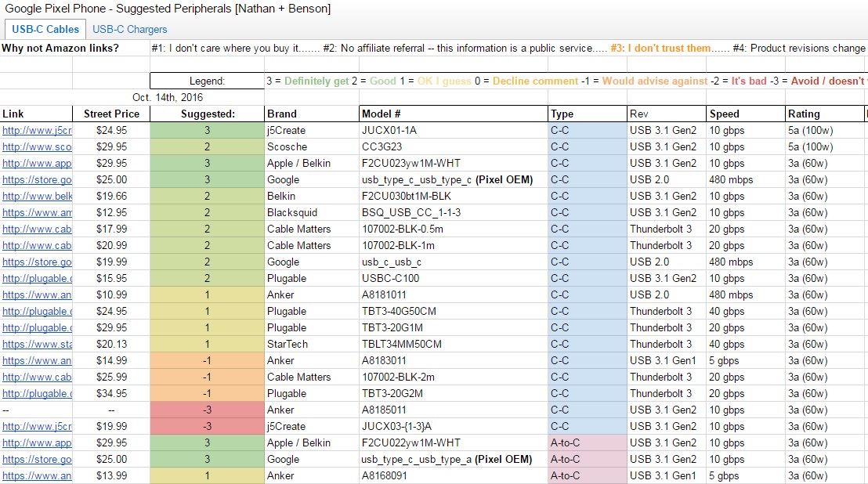Select the 'Type' column header
The image size is (868, 484).
coord(588,114)
